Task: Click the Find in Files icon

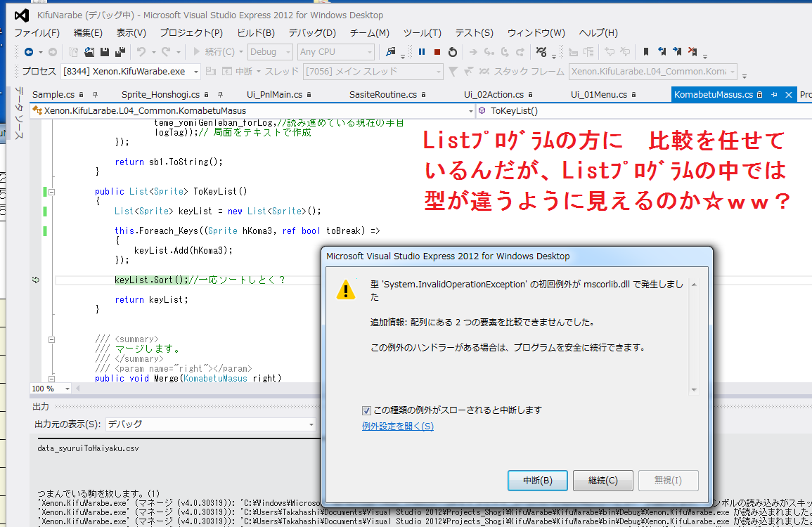Action: click(x=390, y=52)
